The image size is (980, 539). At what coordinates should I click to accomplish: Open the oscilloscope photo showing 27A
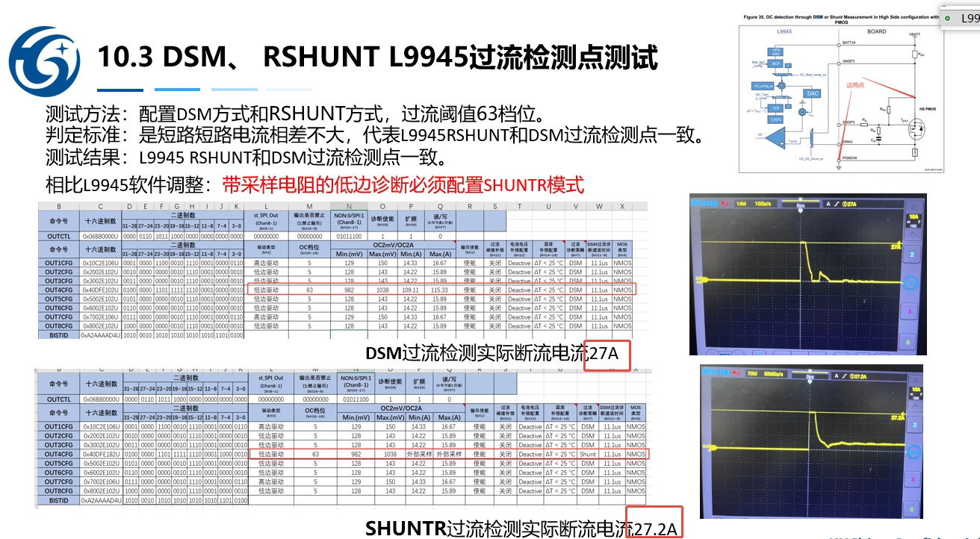pyautogui.click(x=807, y=275)
